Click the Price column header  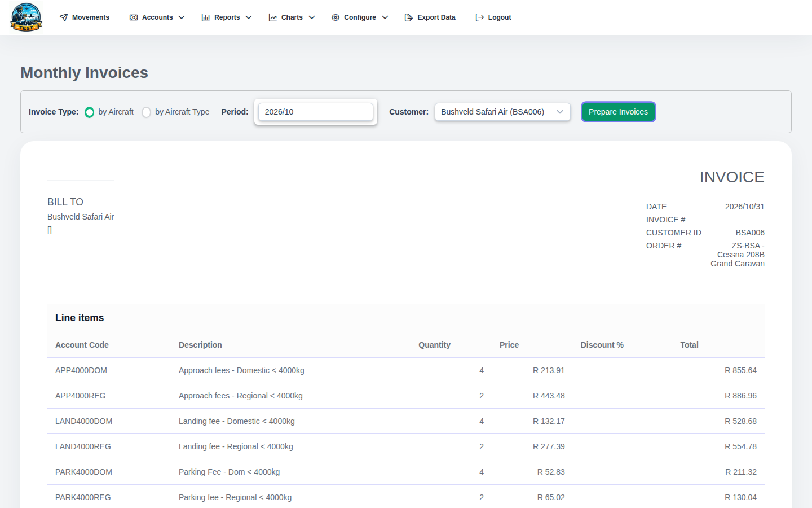(x=509, y=345)
